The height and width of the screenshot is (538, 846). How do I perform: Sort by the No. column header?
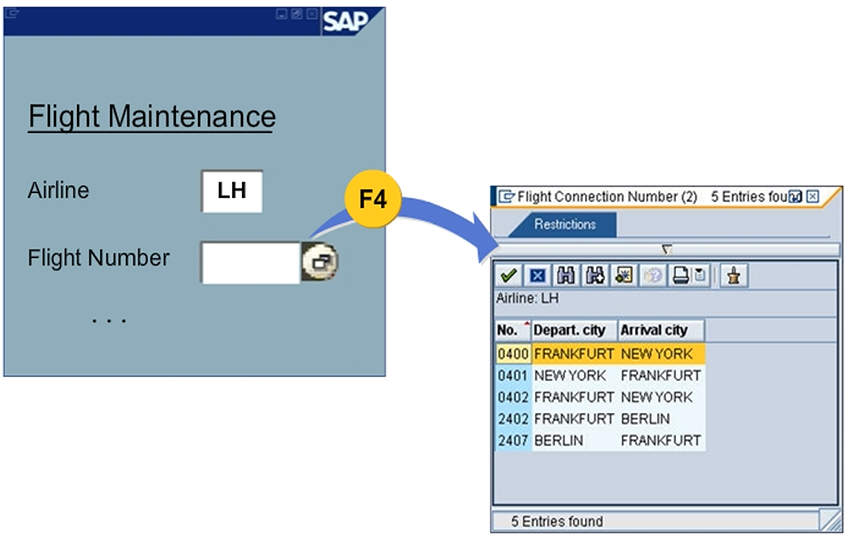click(x=512, y=330)
